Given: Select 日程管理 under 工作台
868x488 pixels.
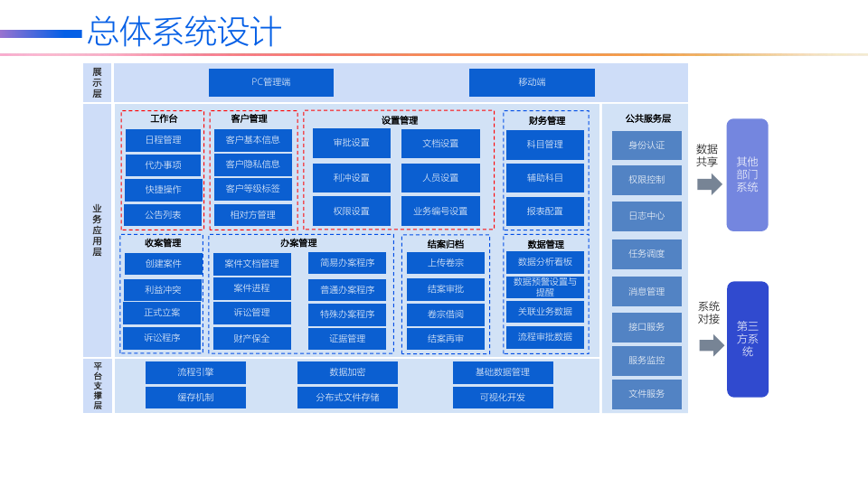Looking at the screenshot, I should 163,140.
